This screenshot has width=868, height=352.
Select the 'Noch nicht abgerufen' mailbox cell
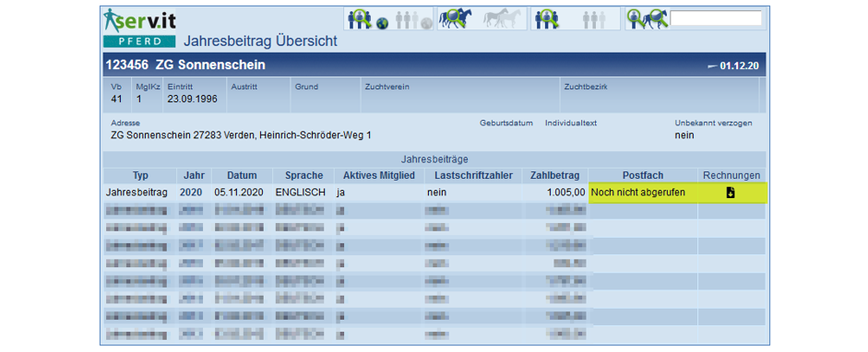(643, 193)
